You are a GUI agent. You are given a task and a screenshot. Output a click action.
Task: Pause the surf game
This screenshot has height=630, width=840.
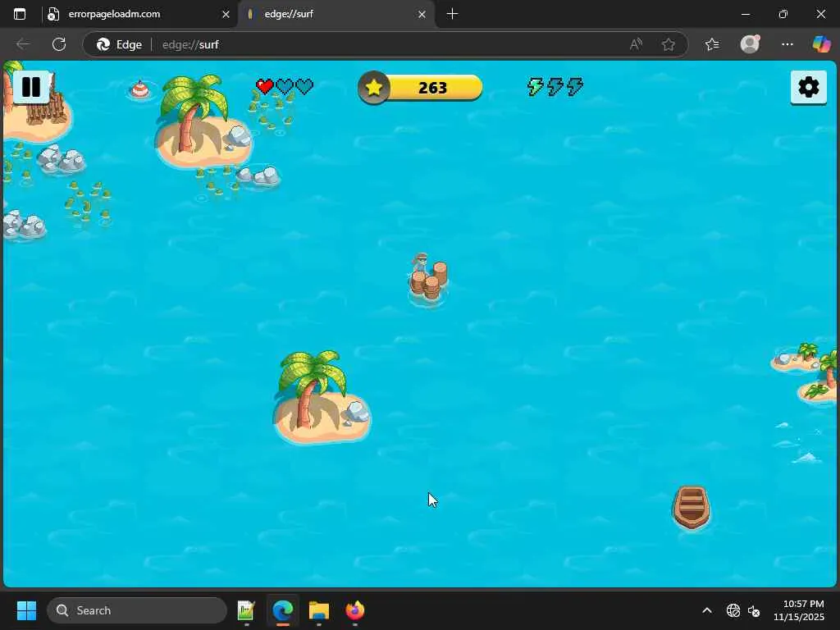pos(31,87)
